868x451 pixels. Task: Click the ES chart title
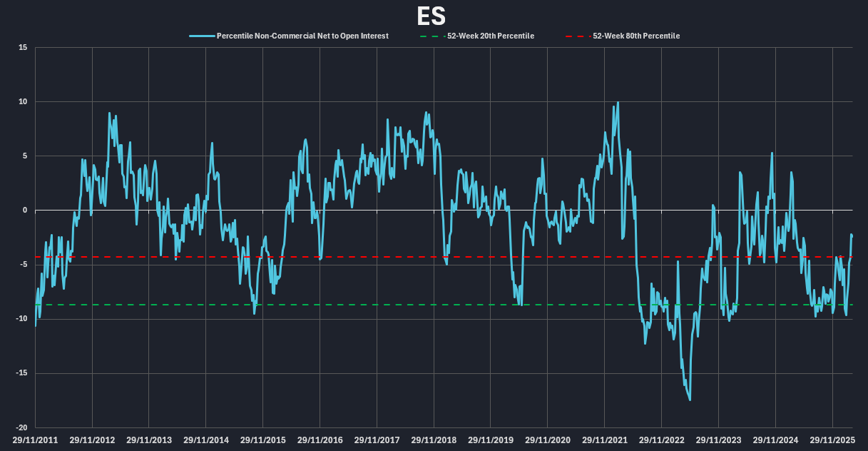pos(433,16)
